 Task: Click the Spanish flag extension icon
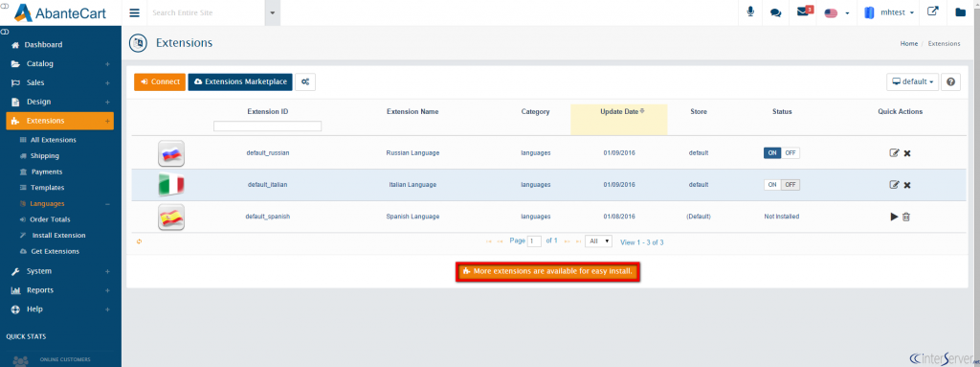coord(171,217)
